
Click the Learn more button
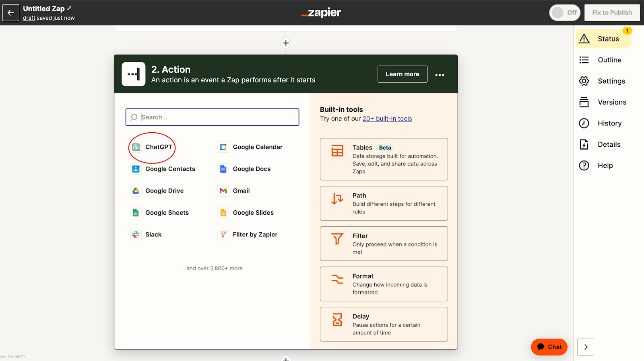402,74
